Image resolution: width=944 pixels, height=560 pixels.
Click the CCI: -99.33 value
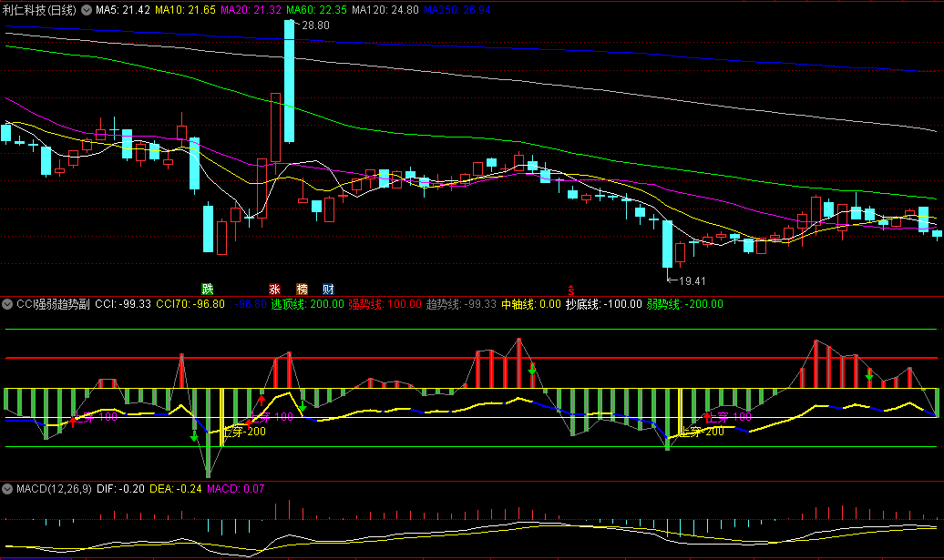coord(123,304)
